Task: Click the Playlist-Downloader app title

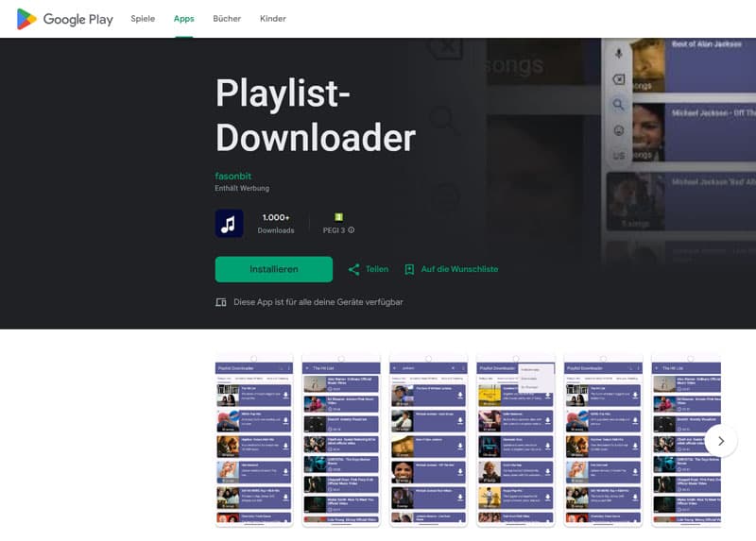Action: pyautogui.click(x=316, y=115)
